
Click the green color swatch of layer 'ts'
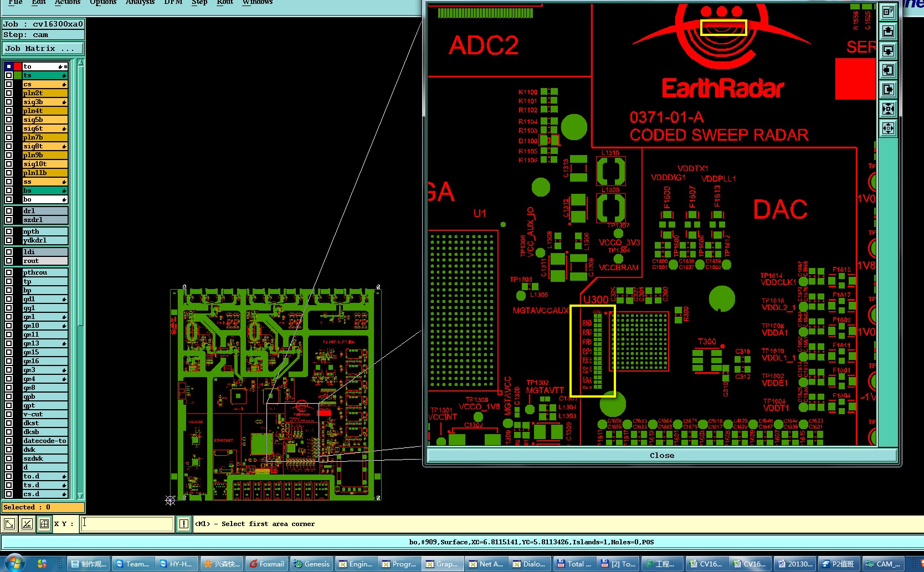[x=18, y=75]
